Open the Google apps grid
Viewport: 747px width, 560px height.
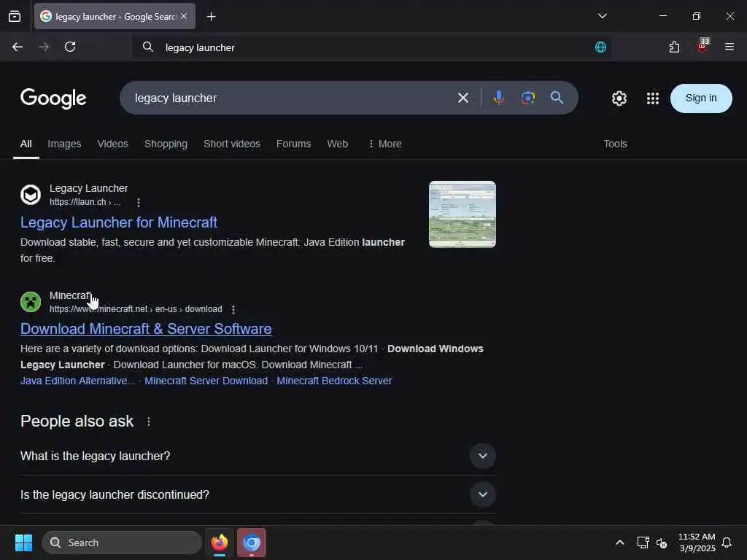pos(653,98)
